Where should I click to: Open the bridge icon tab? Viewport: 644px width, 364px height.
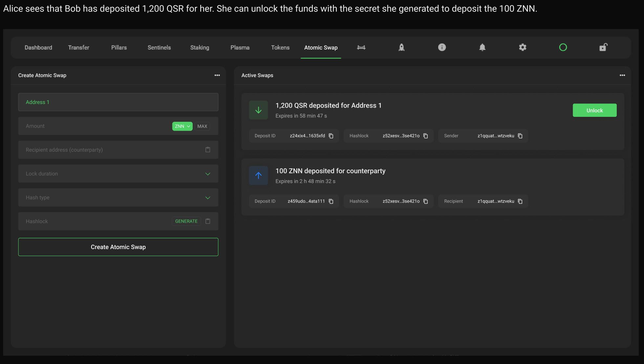coord(361,48)
